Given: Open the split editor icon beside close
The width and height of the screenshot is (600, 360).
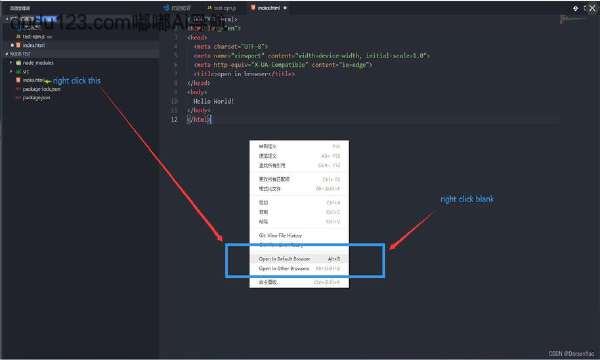Looking at the screenshot, I should (x=585, y=8).
